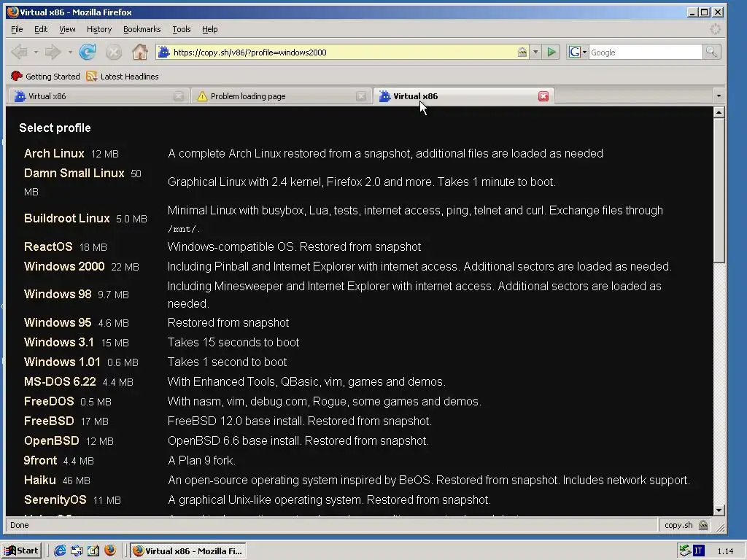Select the Windows 98 profile

click(58, 294)
